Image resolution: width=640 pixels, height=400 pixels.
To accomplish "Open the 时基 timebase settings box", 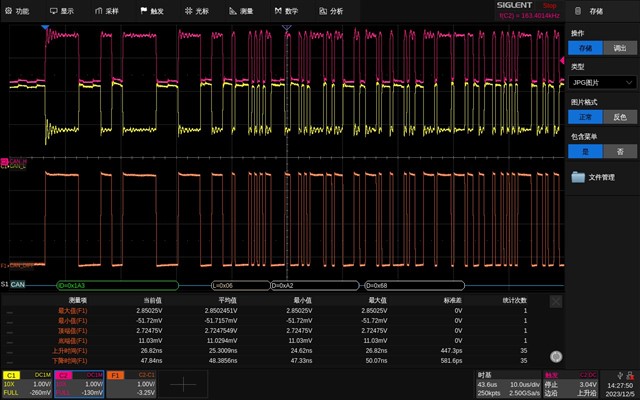I will pyautogui.click(x=507, y=384).
